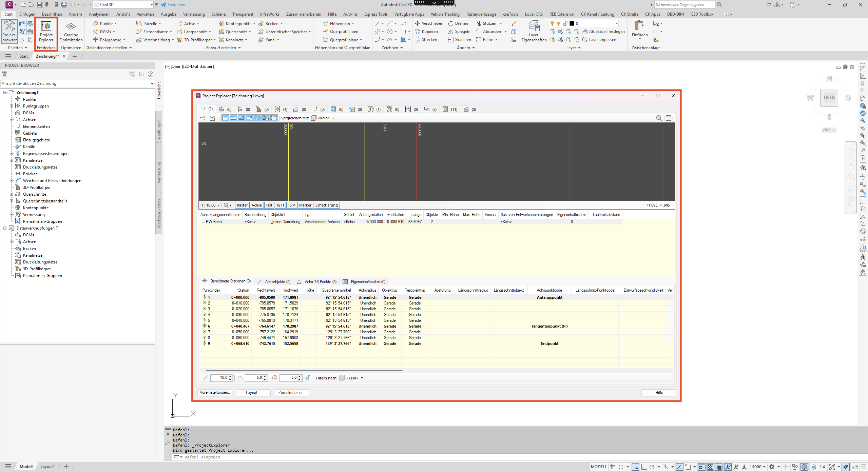Toggle lineweight display in status bar
868x472 pixels.
[702, 467]
